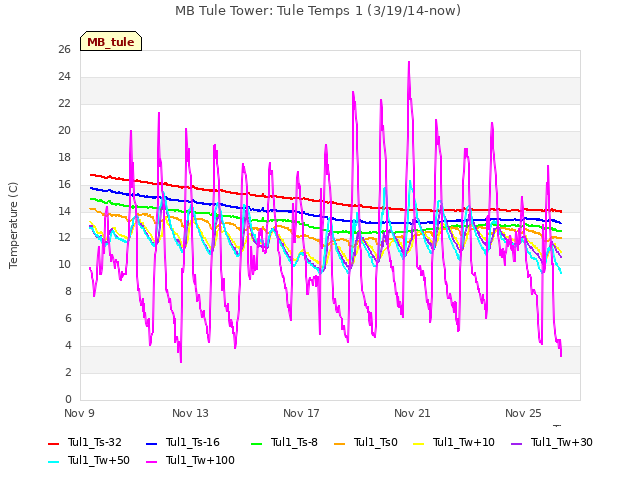Screen dimensions: 640x480
Task: Click the 12 y-axis tick label
Action: [x=64, y=238]
